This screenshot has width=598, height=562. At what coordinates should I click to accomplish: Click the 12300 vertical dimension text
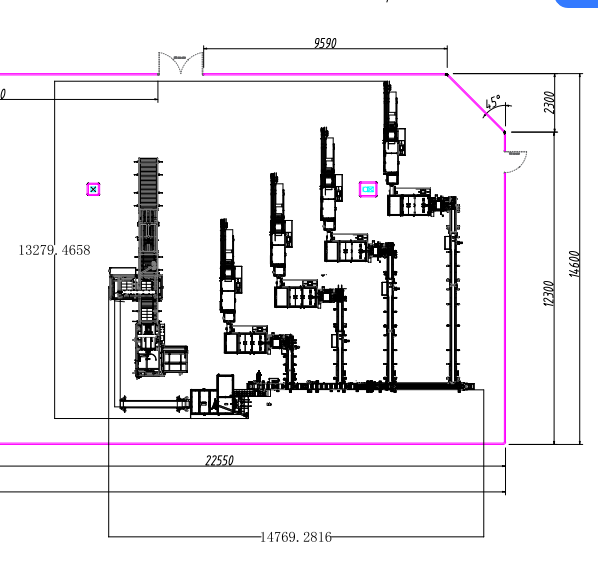click(548, 293)
